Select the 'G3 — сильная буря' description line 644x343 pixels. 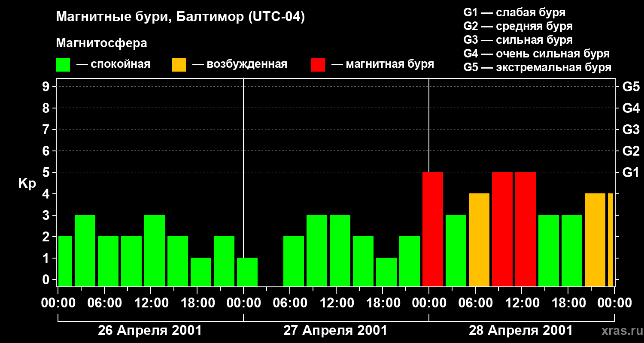[518, 40]
